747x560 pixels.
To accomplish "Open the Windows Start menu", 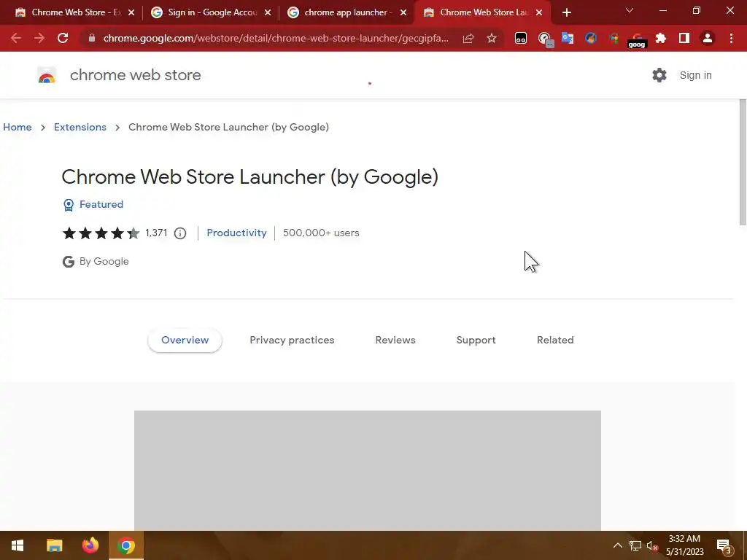I will tap(18, 545).
